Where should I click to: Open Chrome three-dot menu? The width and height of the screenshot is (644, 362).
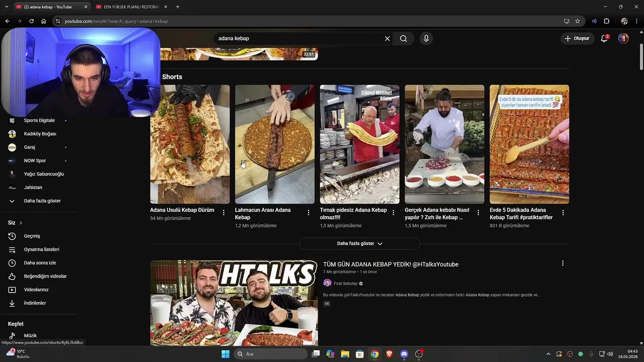[x=637, y=21]
